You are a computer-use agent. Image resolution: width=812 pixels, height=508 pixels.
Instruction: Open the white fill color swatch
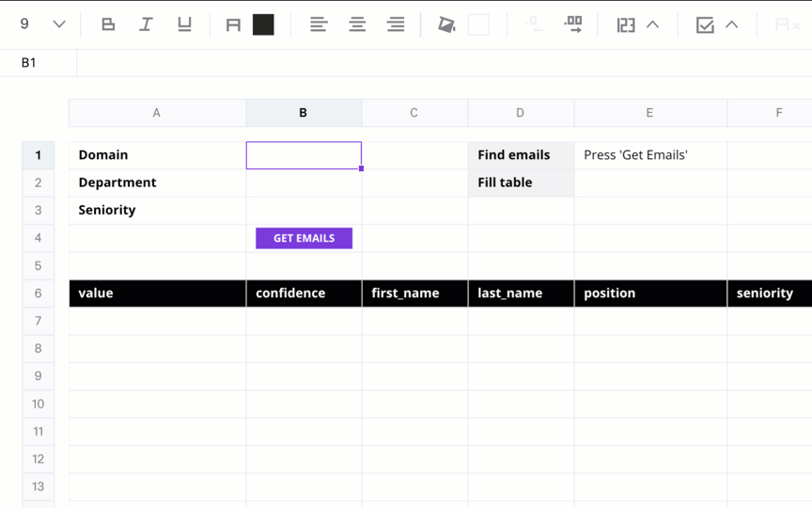pos(478,24)
